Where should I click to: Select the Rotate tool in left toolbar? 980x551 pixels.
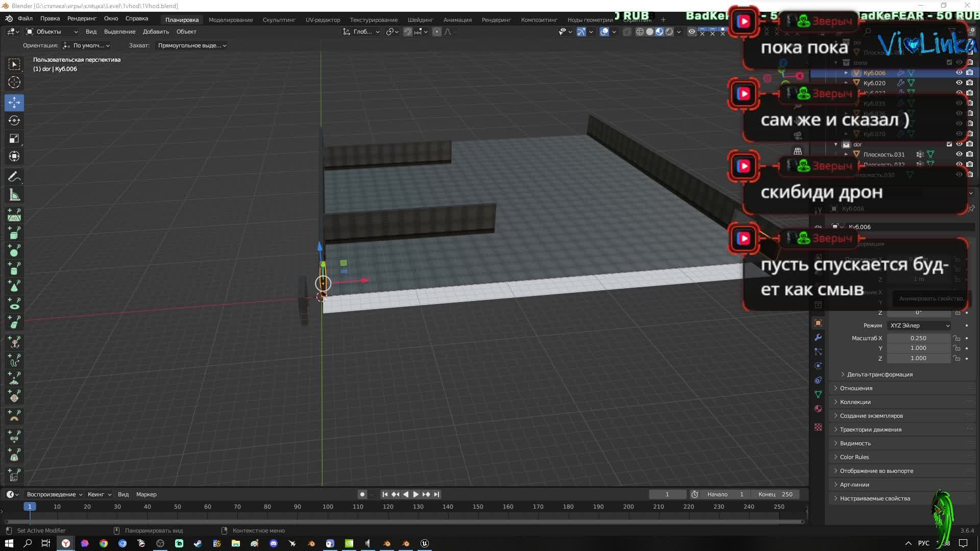[x=14, y=120]
